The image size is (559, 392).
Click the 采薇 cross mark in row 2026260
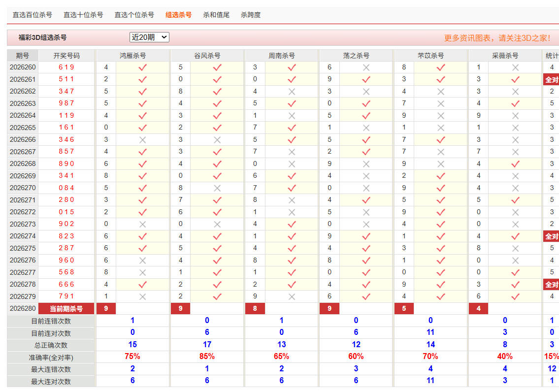pyautogui.click(x=515, y=67)
